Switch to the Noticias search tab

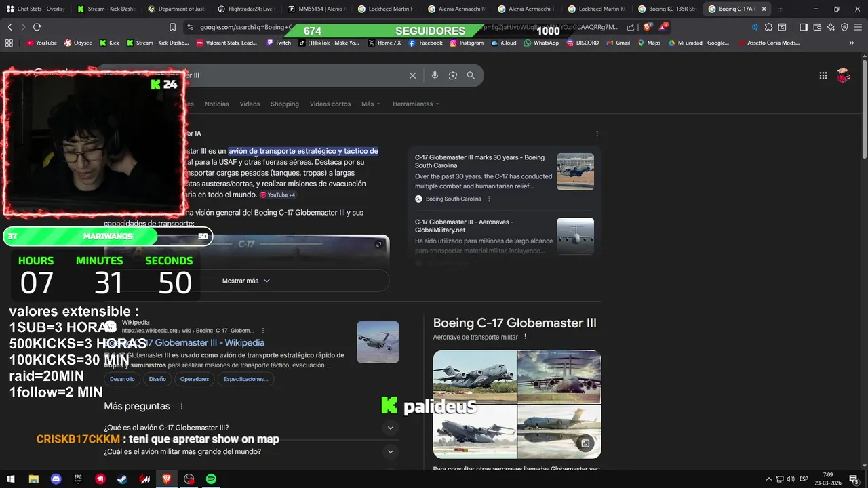click(x=217, y=104)
